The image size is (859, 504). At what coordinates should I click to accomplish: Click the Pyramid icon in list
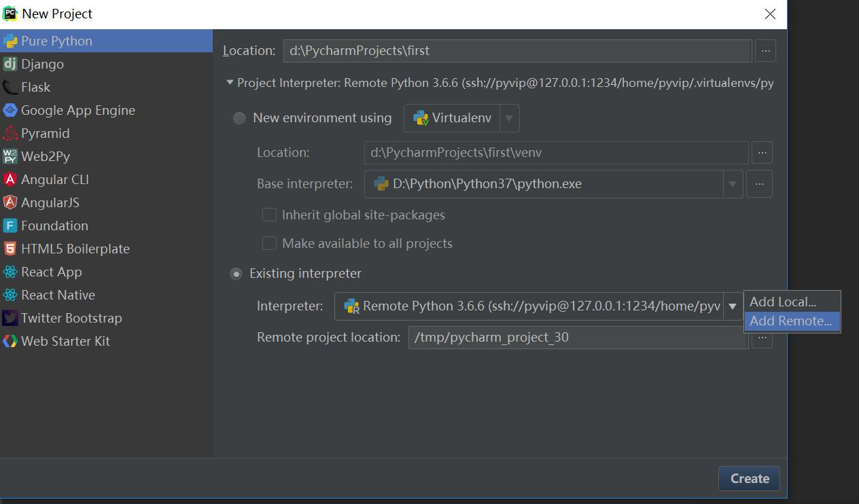[10, 133]
